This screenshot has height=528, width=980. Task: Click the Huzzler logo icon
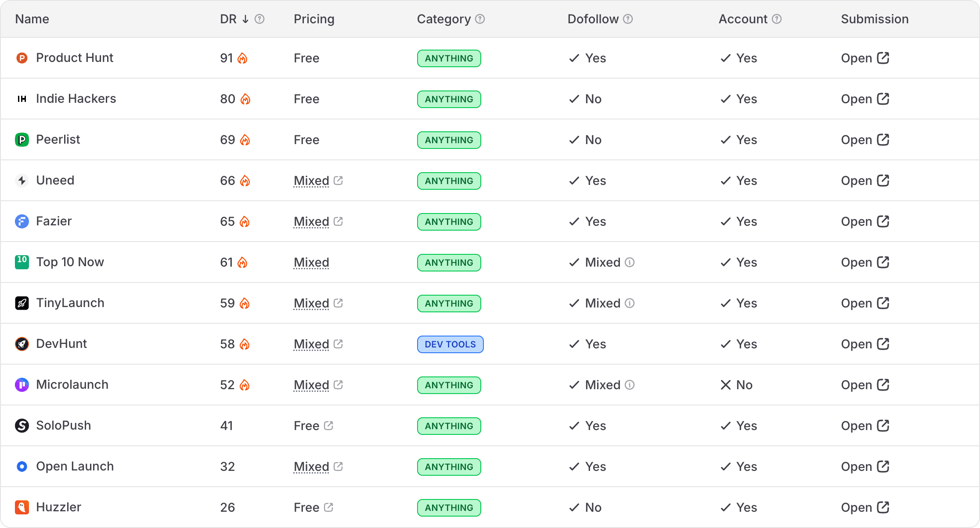pyautogui.click(x=22, y=507)
